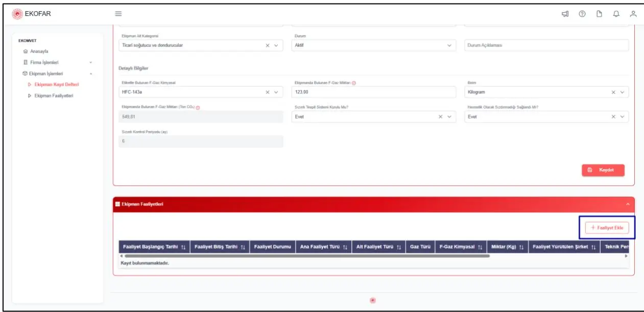Screen dimensions: 644x312
Task: Sort by F-Gaz Kimyasal column
Action: coord(480,247)
